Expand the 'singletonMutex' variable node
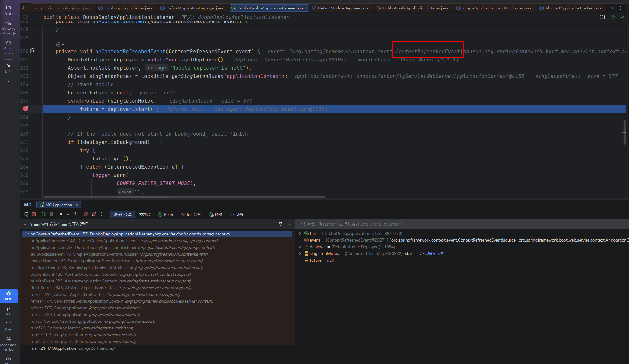 (300, 253)
